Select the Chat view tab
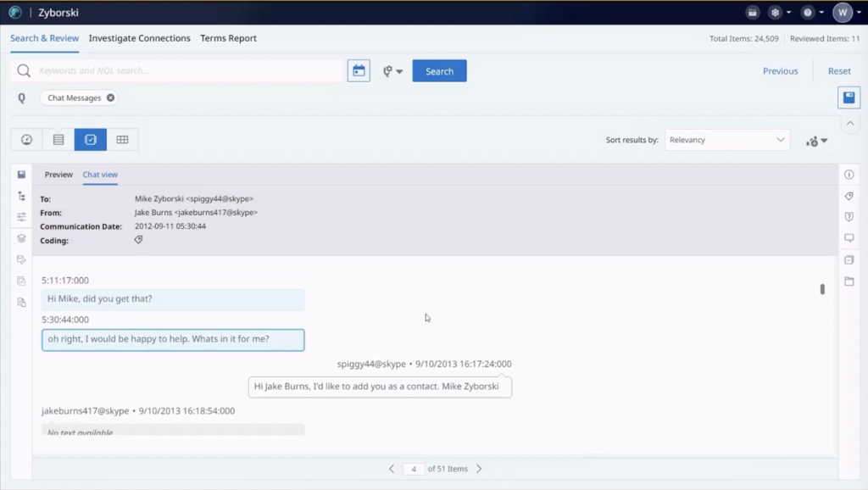This screenshot has height=490, width=868. pyautogui.click(x=100, y=175)
